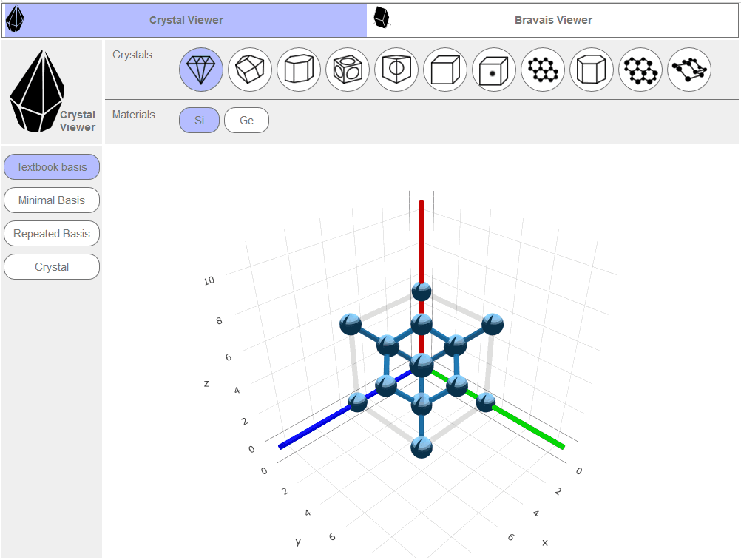Image resolution: width=741 pixels, height=560 pixels.
Task: Display the full Crystal view
Action: (x=52, y=267)
